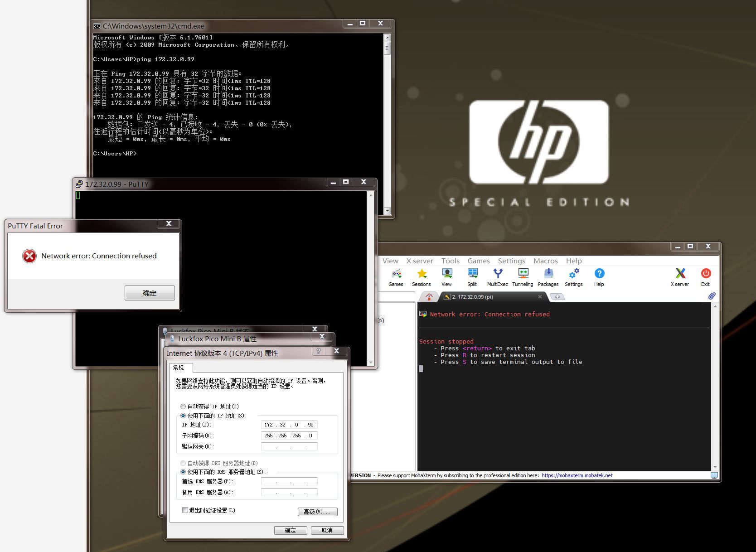Click Advanced button in TCP/IPv4 dialog
The image size is (756, 552).
tap(318, 512)
